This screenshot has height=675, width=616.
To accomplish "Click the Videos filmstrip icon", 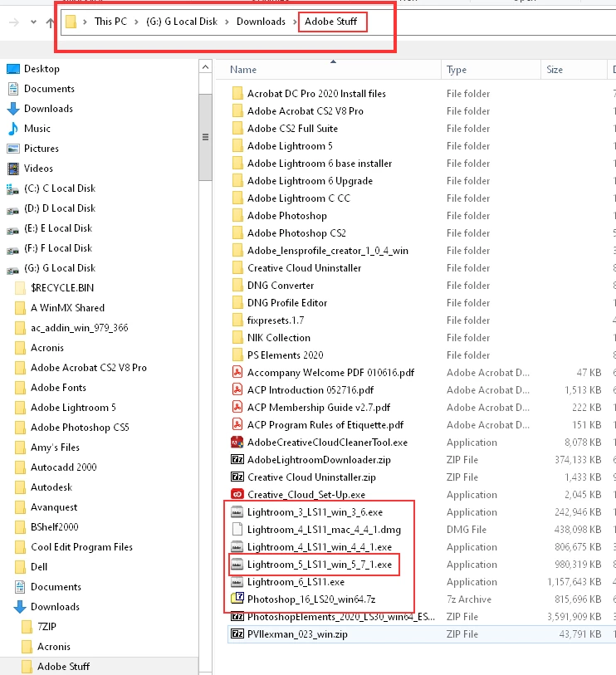I will pyautogui.click(x=13, y=169).
